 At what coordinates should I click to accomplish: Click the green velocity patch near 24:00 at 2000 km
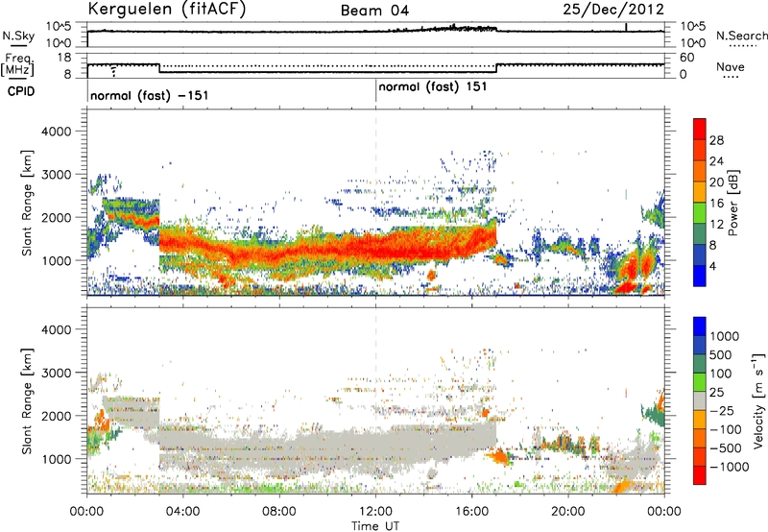click(x=653, y=415)
